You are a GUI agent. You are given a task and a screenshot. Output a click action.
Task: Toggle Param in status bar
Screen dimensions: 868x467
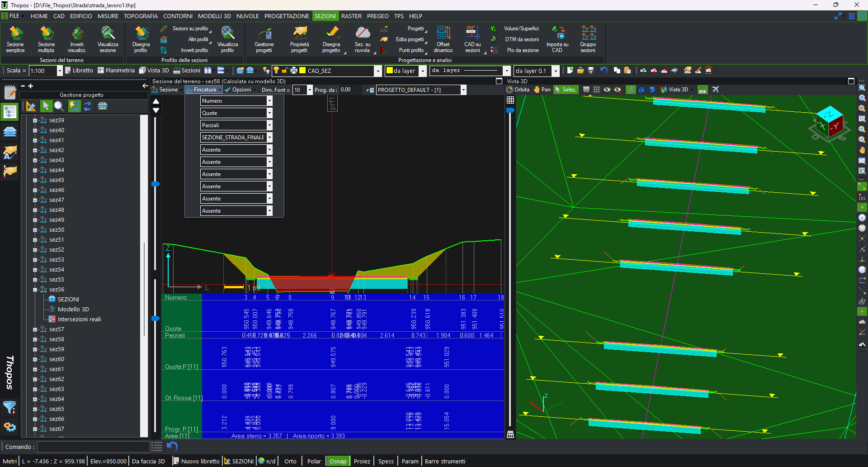[x=410, y=461]
